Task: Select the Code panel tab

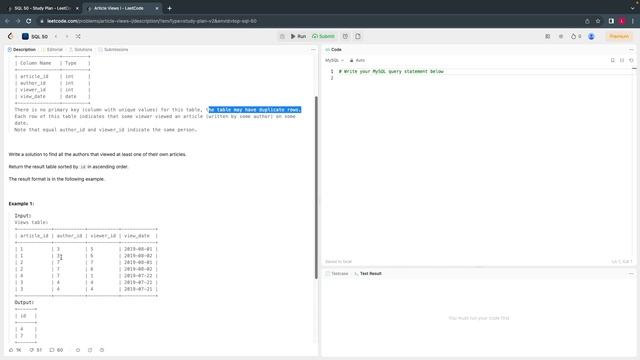Action: tap(333, 49)
